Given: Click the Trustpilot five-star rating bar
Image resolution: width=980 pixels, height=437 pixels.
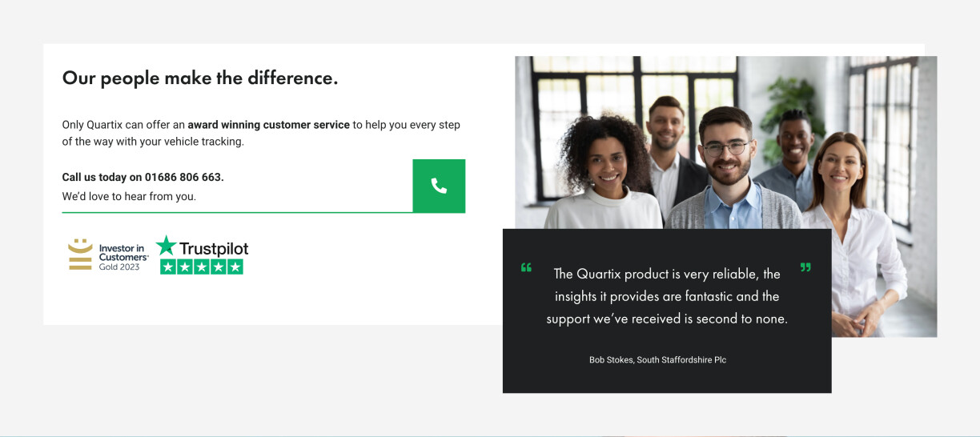Looking at the screenshot, I should pyautogui.click(x=202, y=267).
